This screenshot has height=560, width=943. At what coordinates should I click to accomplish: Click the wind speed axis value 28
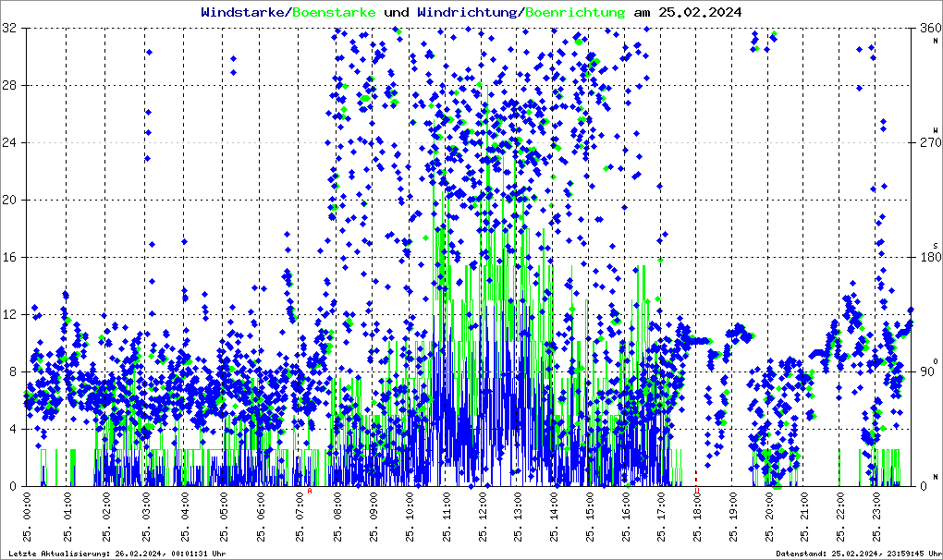pos(9,85)
